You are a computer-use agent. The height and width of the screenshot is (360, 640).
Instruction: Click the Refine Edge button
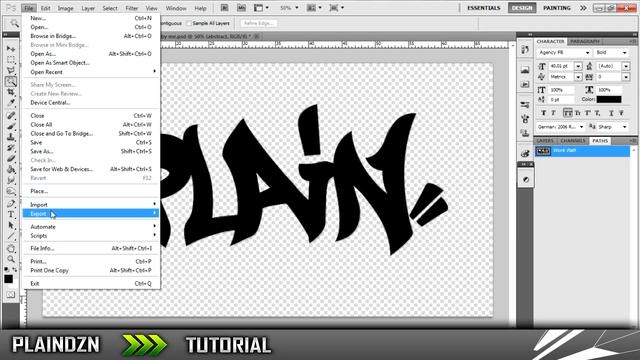point(259,23)
